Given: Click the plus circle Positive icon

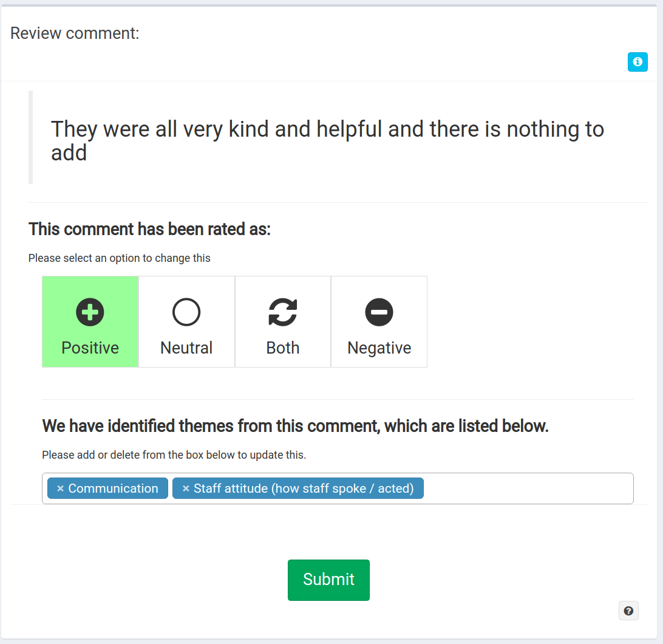Looking at the screenshot, I should tap(90, 312).
